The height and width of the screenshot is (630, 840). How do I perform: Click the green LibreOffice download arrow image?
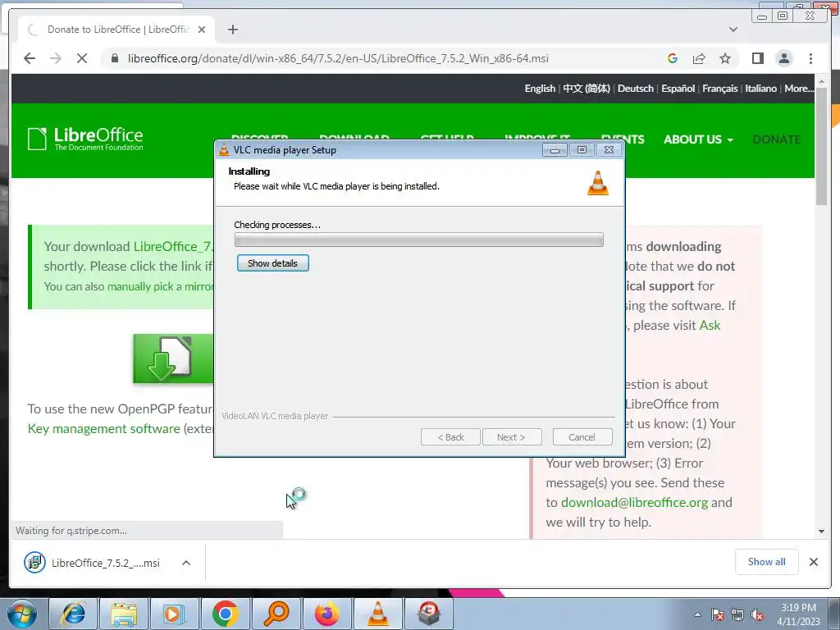[x=173, y=358]
